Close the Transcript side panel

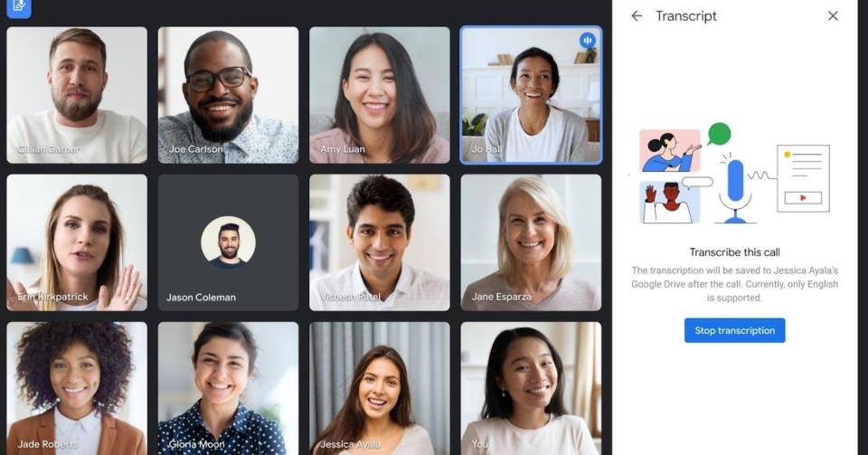tap(833, 16)
